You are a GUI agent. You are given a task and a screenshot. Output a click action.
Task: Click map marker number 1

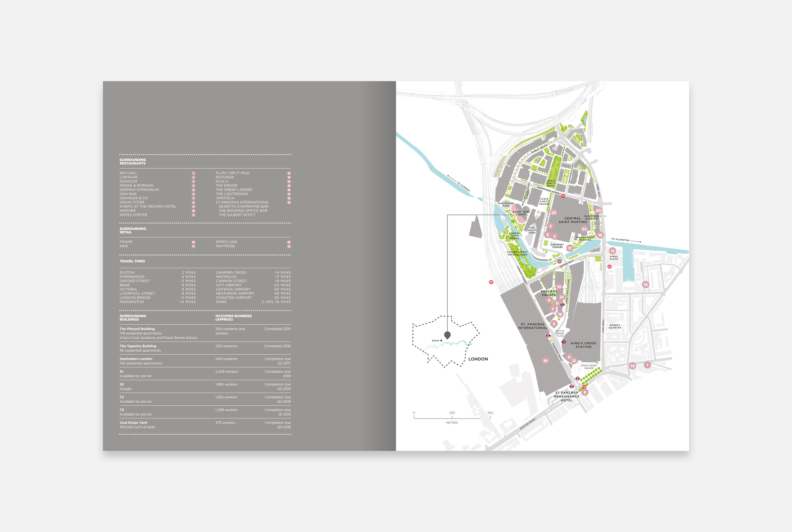click(x=647, y=365)
